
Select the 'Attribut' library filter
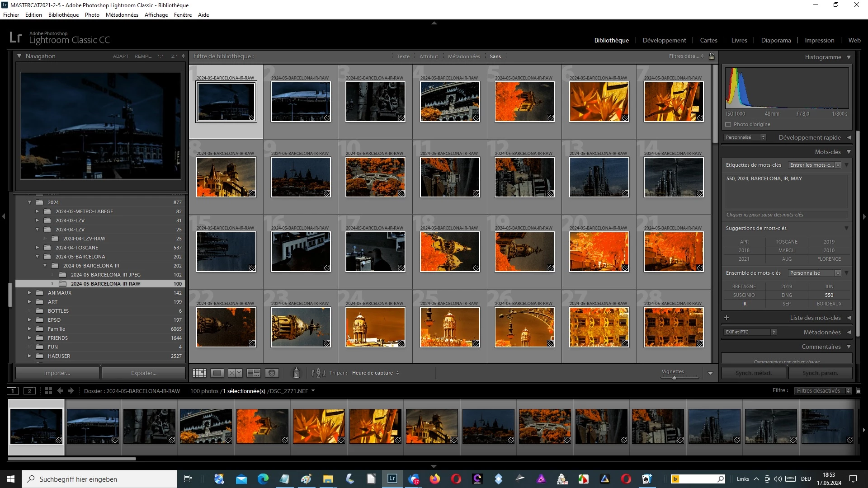pyautogui.click(x=428, y=56)
